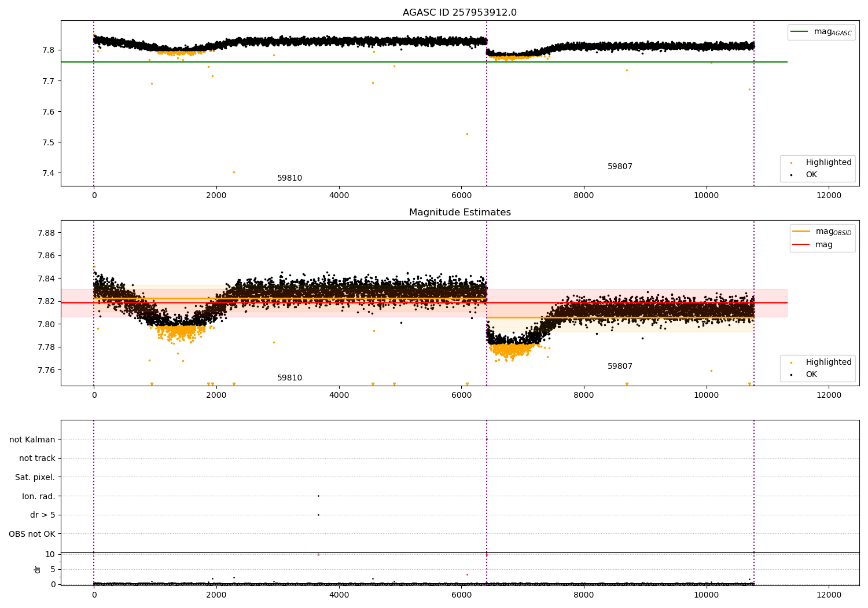The image size is (868, 608).
Task: Click the 7.86 y-axis tick label
Action: (x=46, y=256)
